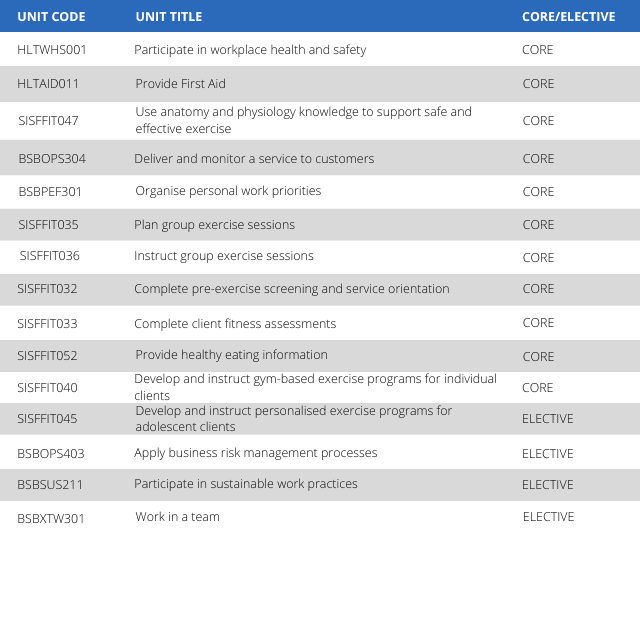Viewport: 640px width, 640px height.
Task: Click ELECTIVE label in the BSBXTW301 row
Action: (548, 517)
